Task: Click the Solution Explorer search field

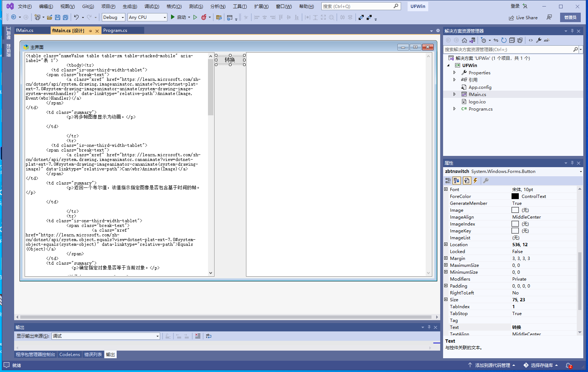Action: point(508,50)
